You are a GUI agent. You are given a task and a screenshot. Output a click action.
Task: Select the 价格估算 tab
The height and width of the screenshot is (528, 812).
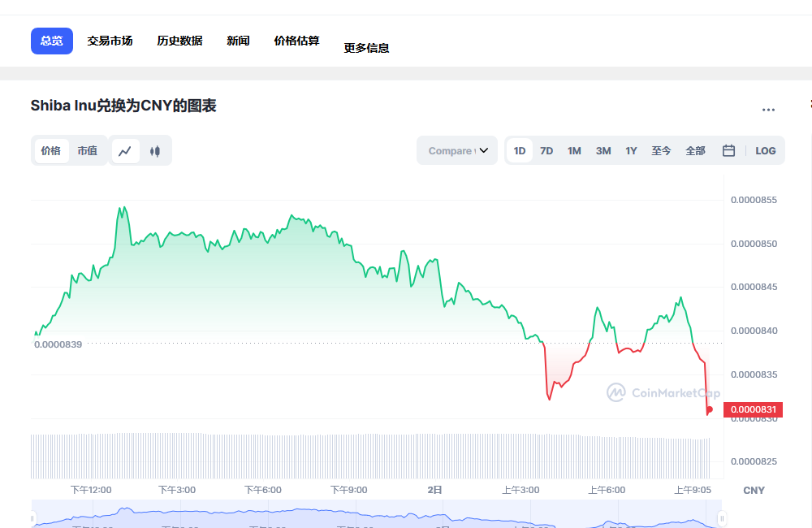[296, 39]
